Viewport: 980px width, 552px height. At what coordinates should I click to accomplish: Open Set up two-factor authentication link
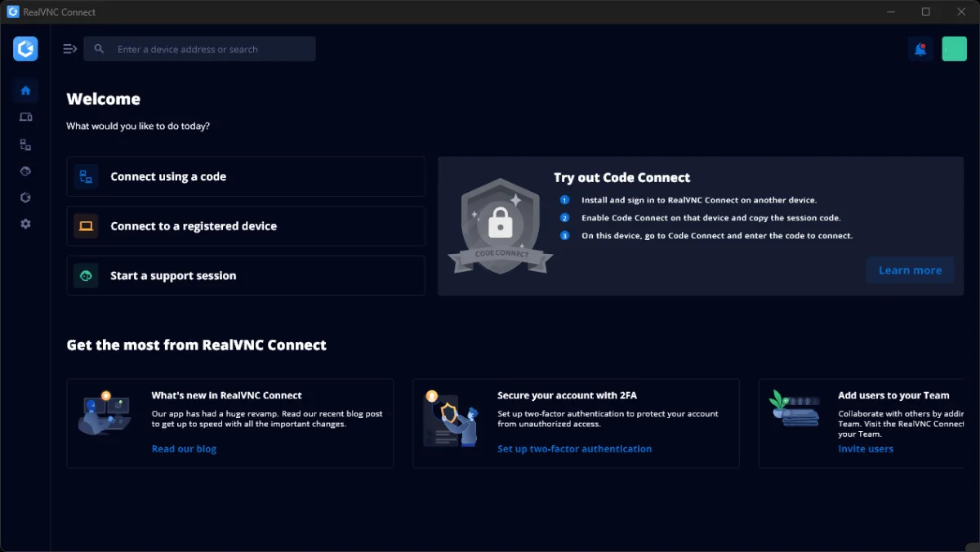point(574,449)
